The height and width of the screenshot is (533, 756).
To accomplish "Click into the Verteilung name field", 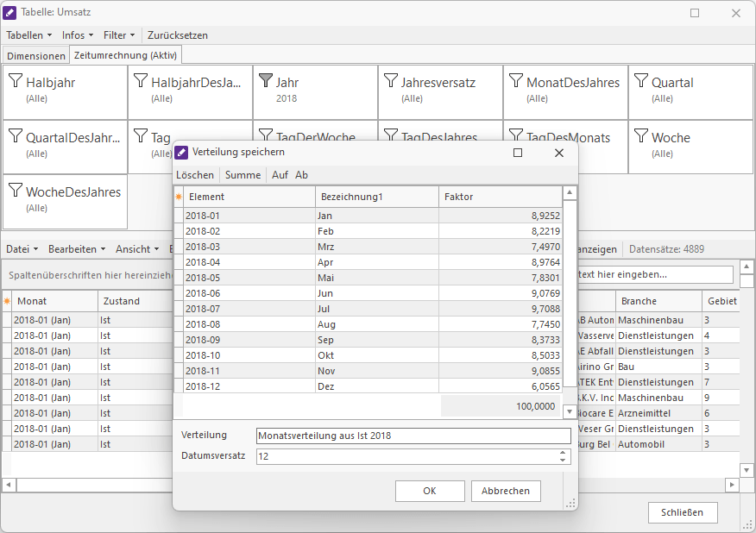I will click(413, 436).
